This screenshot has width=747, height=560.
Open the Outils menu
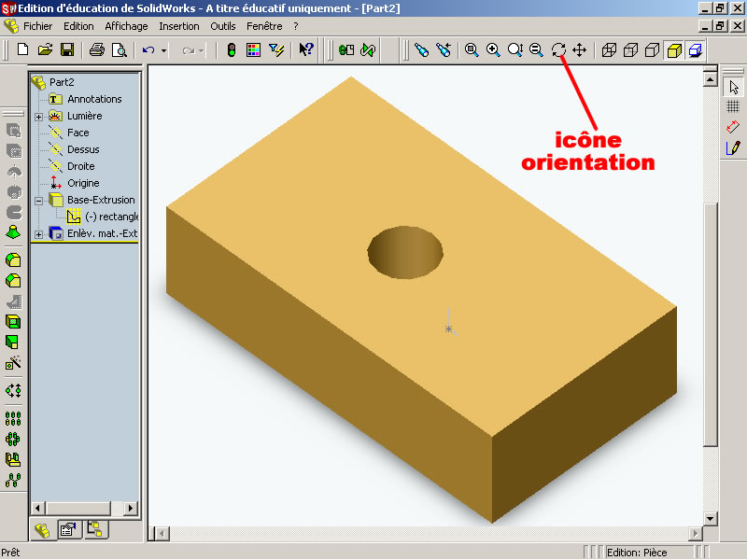tap(223, 26)
